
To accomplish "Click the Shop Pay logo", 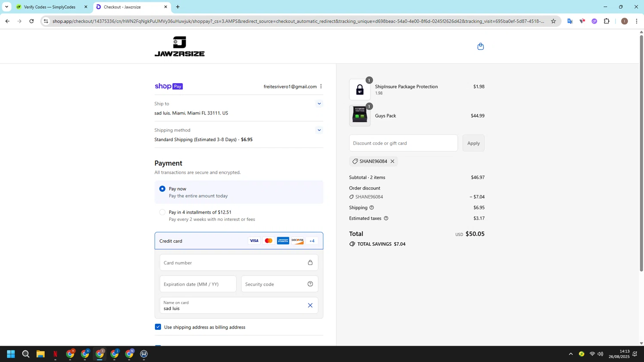I will pos(169,86).
